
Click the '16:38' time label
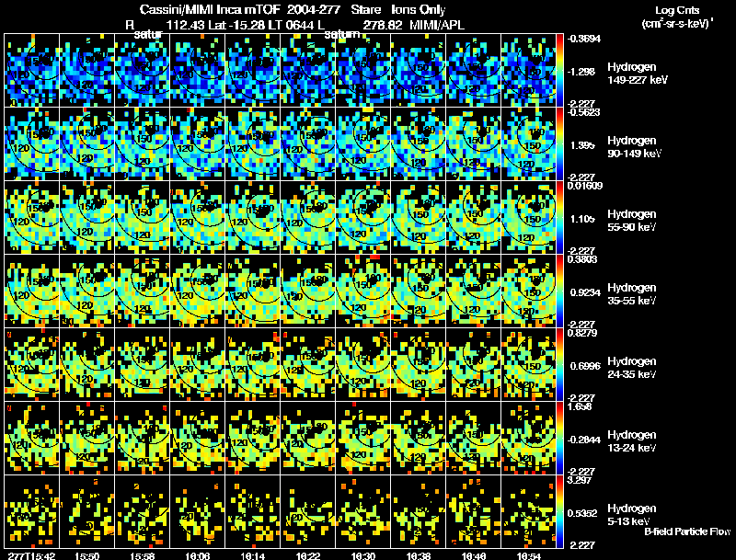(x=419, y=556)
